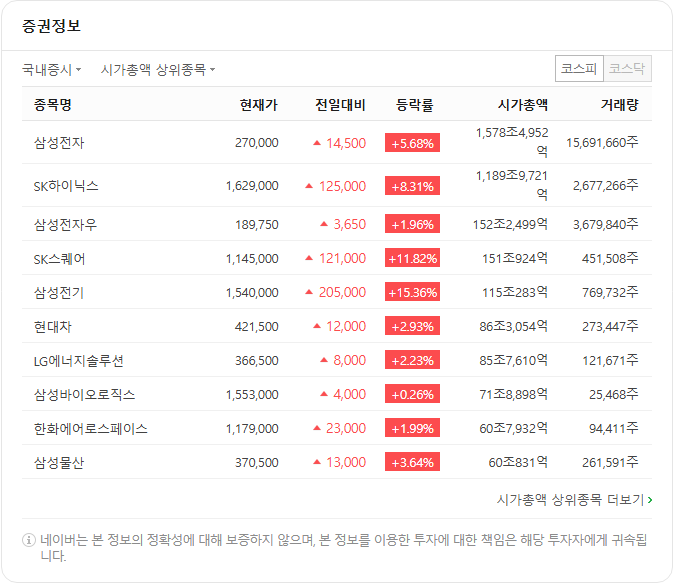Switch to the 코스닥 tab
Screen dimensions: 673x583
click(627, 68)
